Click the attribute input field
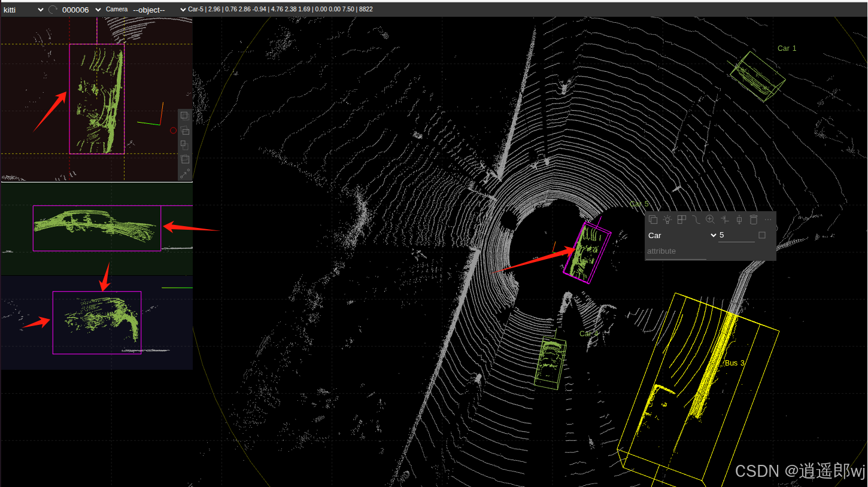This screenshot has width=868, height=487. [676, 251]
